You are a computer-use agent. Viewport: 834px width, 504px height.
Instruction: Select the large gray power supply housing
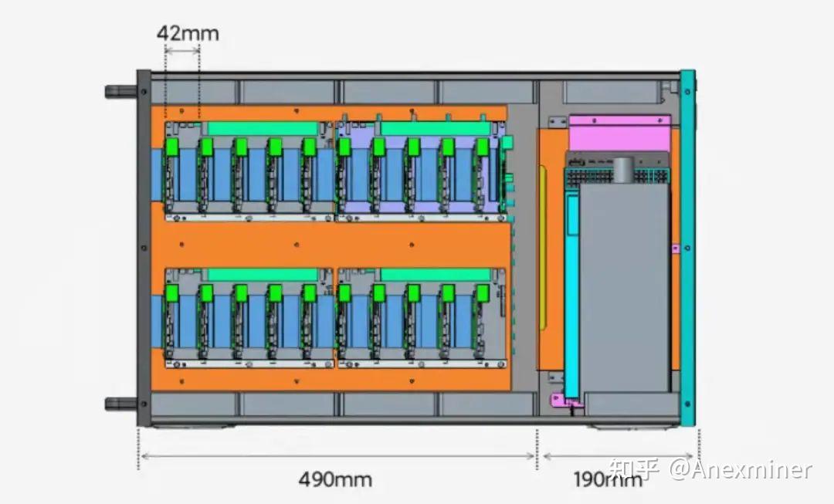point(625,288)
